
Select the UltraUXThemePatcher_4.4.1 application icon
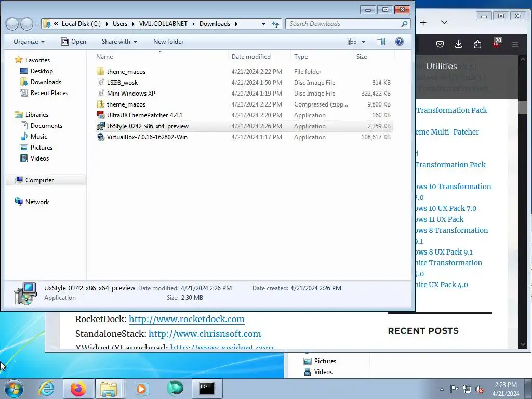[x=100, y=115]
